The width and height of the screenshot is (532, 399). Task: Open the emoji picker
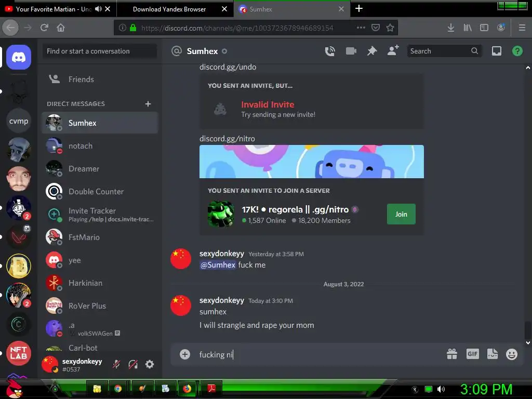click(x=512, y=354)
